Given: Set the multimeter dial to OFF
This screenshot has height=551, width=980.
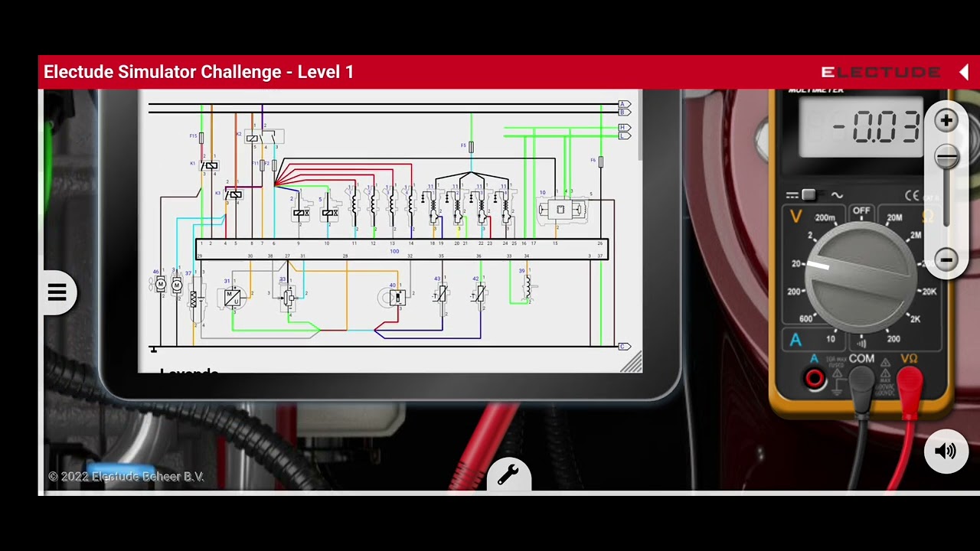Looking at the screenshot, I should tap(861, 210).
